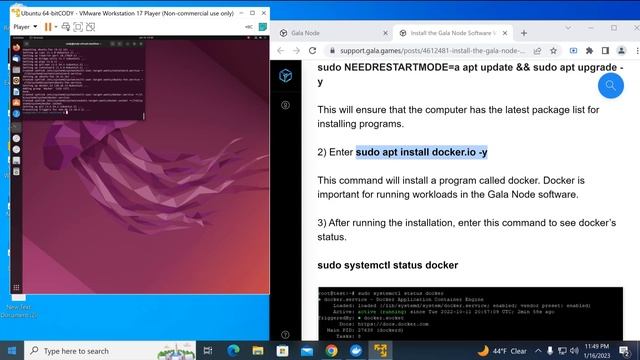Toggle Chrome side panel
Viewport: 640px width, 360px height.
coord(605,51)
